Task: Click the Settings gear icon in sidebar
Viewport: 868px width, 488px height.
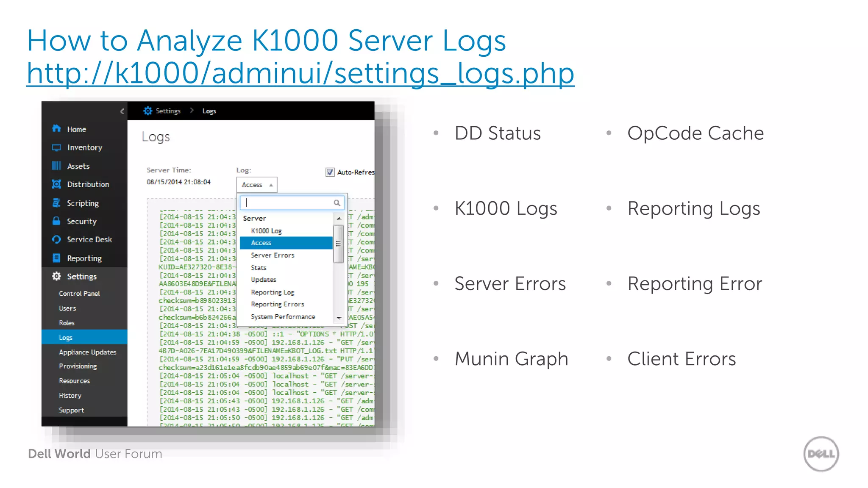Action: pyautogui.click(x=56, y=276)
